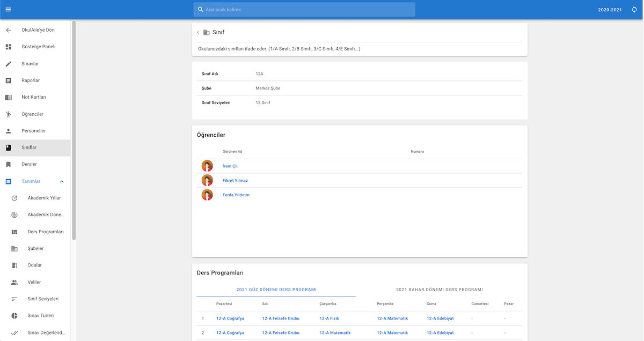The image size is (644, 341).
Task: Go back using the chevron beside Sınıf
Action: 198,32
